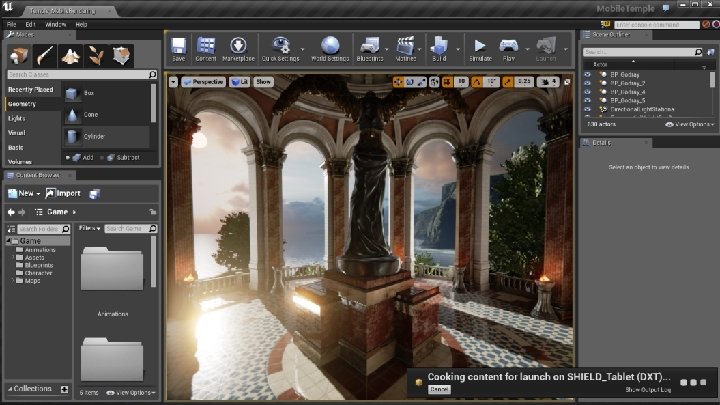This screenshot has width=720, height=405.
Task: Select the Recently Placed category
Action: [33, 90]
